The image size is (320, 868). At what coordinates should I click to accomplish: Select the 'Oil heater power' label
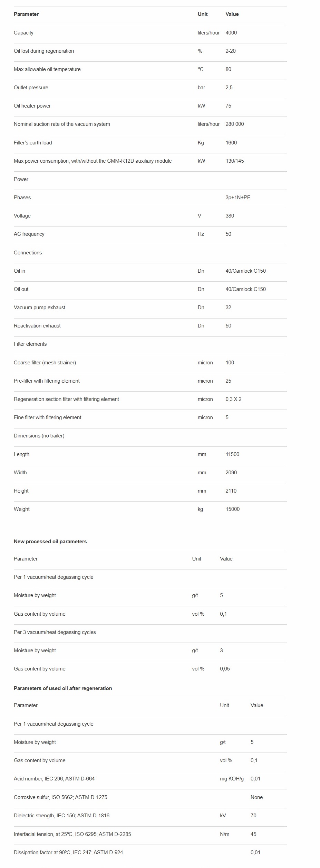32,106
